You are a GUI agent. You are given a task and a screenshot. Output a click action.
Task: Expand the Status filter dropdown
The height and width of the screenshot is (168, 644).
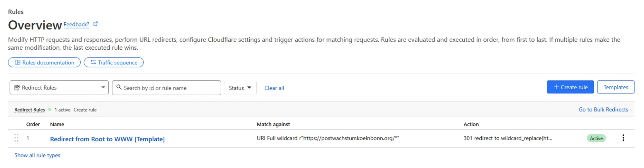[240, 88]
